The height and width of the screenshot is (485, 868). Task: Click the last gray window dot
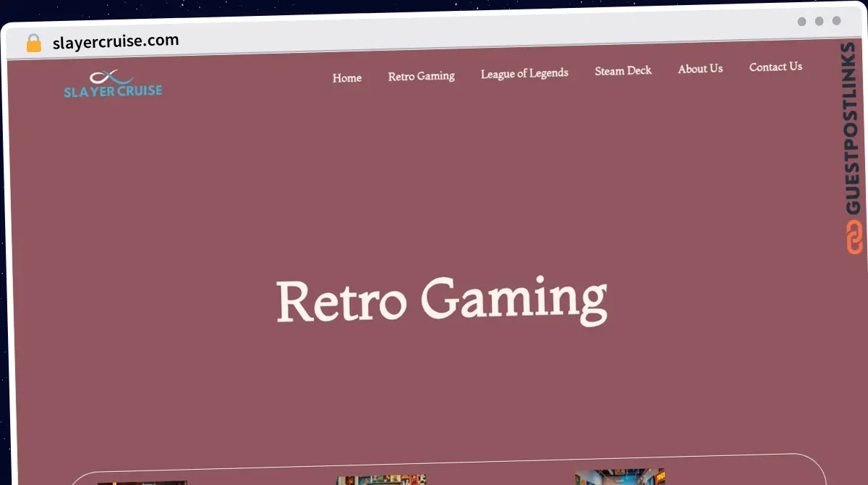click(836, 21)
